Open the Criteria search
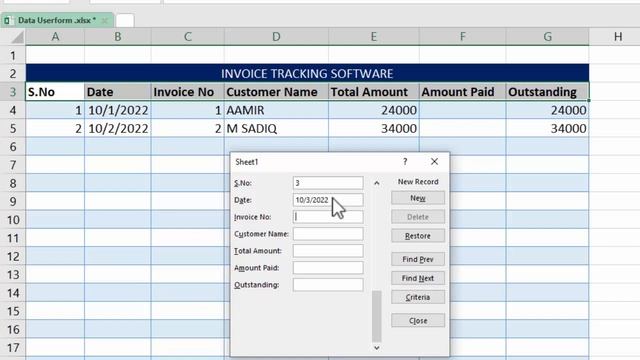 [418, 297]
